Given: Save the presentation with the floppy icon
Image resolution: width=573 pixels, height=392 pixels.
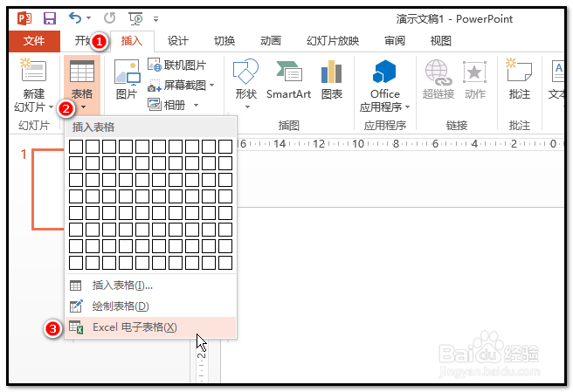Looking at the screenshot, I should (49, 18).
